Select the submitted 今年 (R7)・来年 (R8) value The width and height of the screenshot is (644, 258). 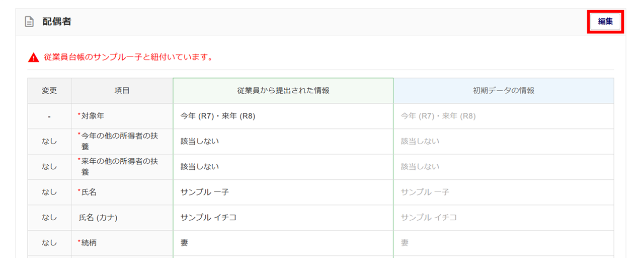[218, 116]
